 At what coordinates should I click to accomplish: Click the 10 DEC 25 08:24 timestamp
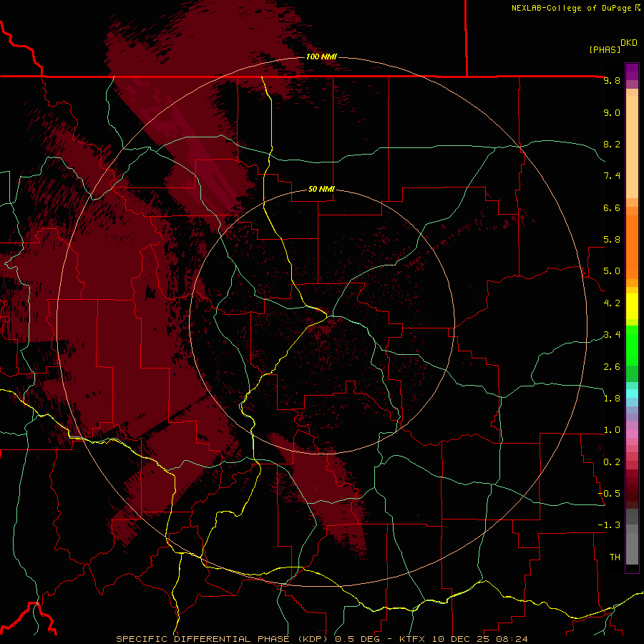pos(479,639)
